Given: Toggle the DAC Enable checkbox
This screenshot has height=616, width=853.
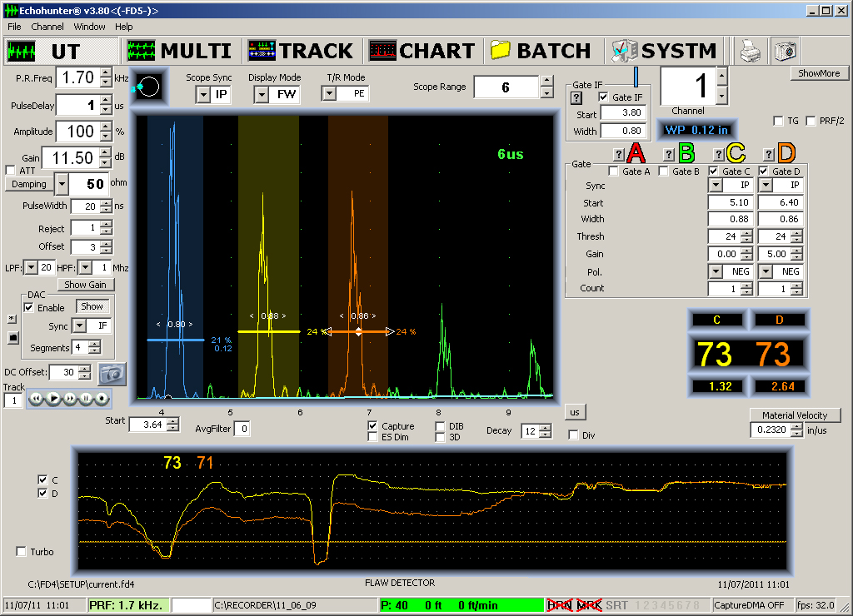Looking at the screenshot, I should coord(28,308).
